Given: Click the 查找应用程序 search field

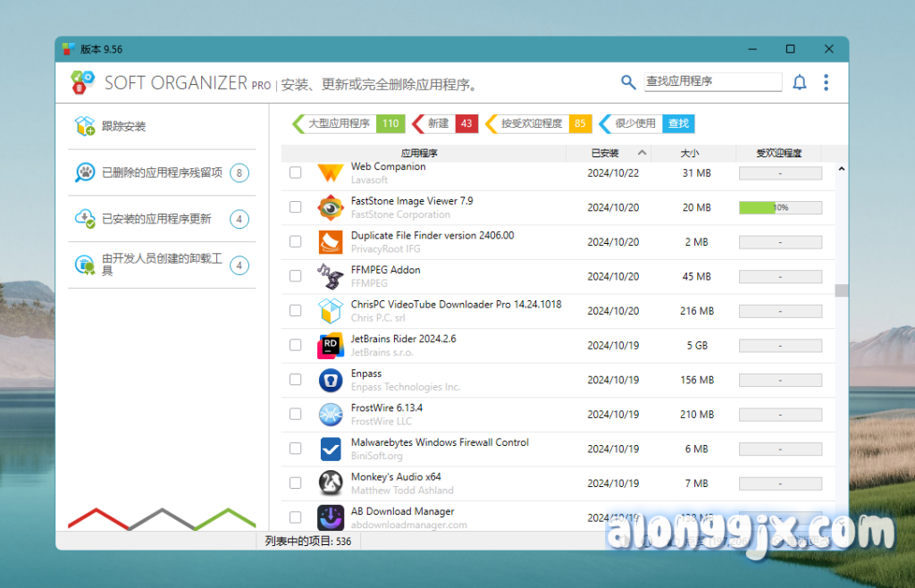Looking at the screenshot, I should click(x=712, y=81).
